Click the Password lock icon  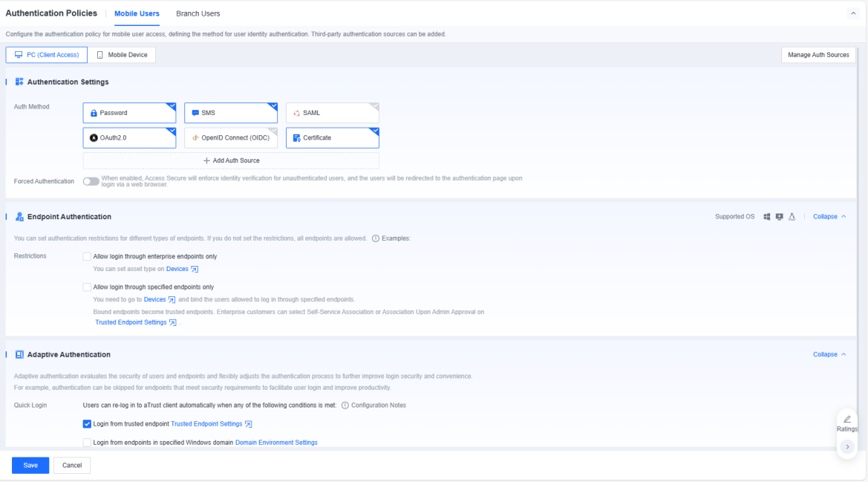94,113
